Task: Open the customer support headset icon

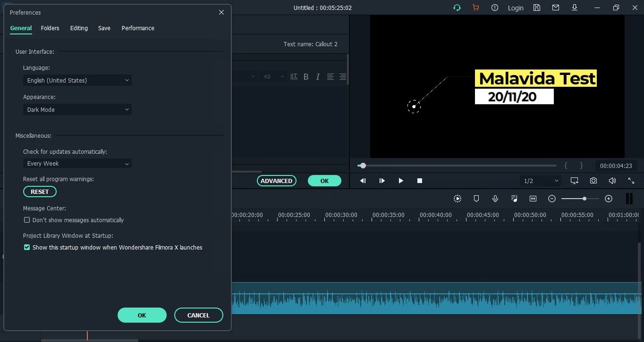Action: 457,8
